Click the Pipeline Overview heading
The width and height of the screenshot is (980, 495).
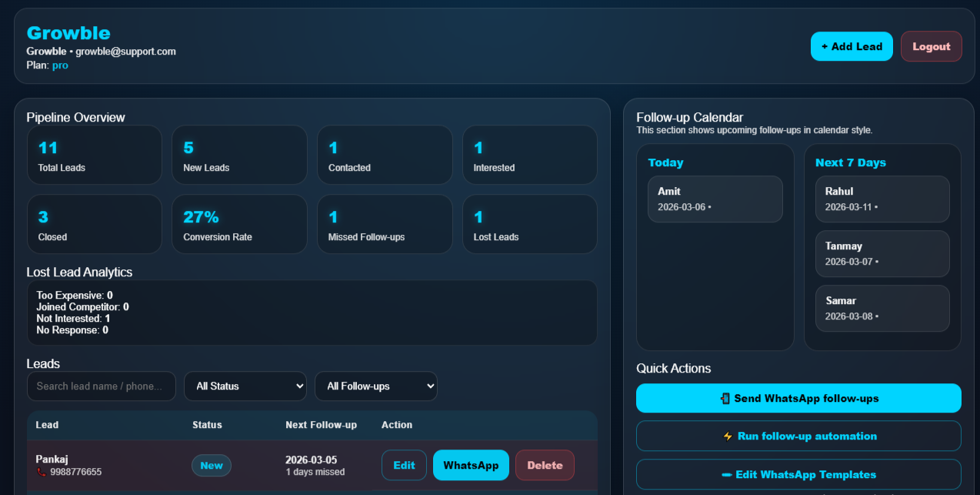[x=75, y=118]
